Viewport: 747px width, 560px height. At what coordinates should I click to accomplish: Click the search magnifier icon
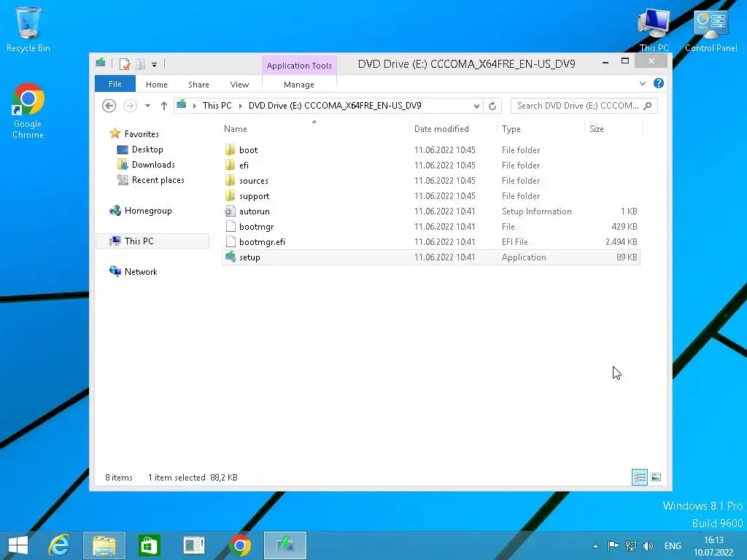click(648, 106)
